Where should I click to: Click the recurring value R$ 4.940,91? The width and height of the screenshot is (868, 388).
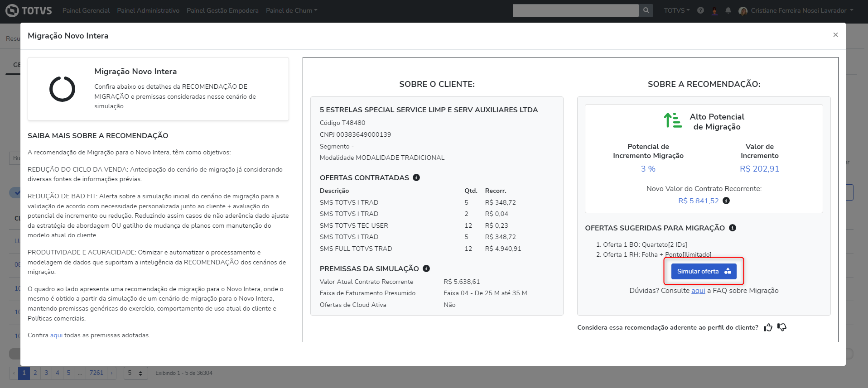tap(503, 249)
